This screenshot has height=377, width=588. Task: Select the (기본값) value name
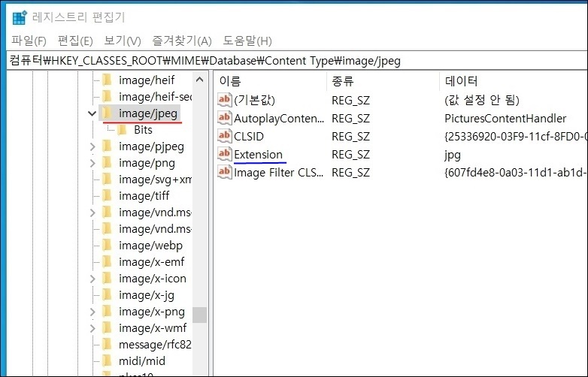click(255, 100)
